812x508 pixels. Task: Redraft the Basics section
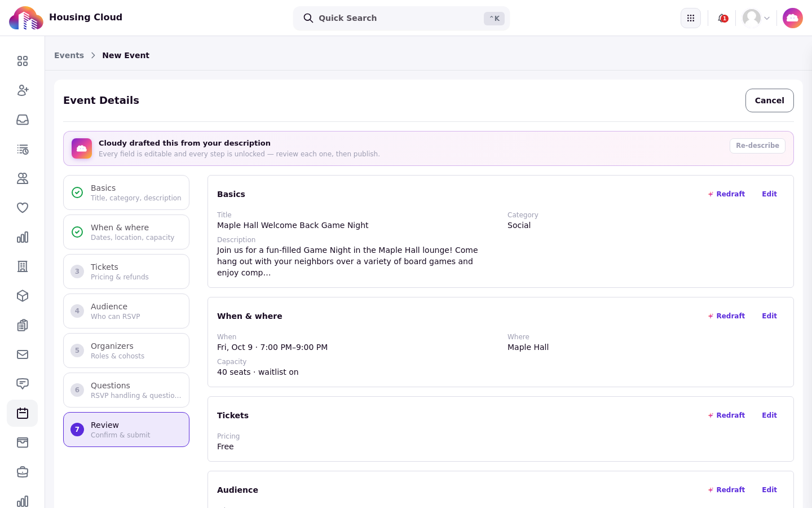coord(726,194)
